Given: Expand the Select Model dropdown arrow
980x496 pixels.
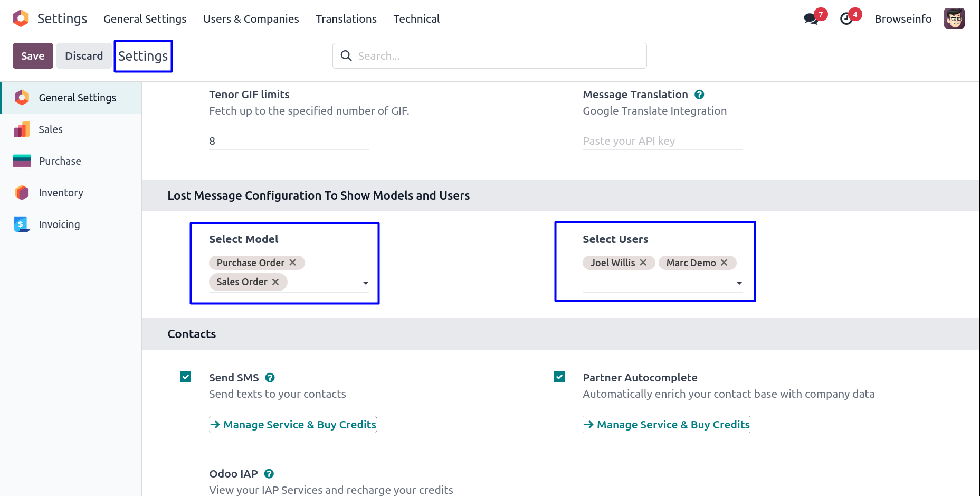Looking at the screenshot, I should click(x=365, y=283).
